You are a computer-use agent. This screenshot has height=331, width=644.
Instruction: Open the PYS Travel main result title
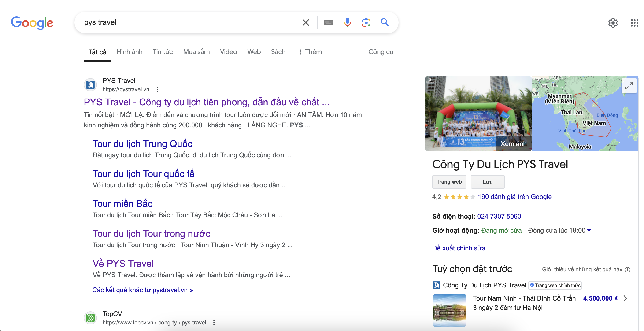(x=207, y=102)
